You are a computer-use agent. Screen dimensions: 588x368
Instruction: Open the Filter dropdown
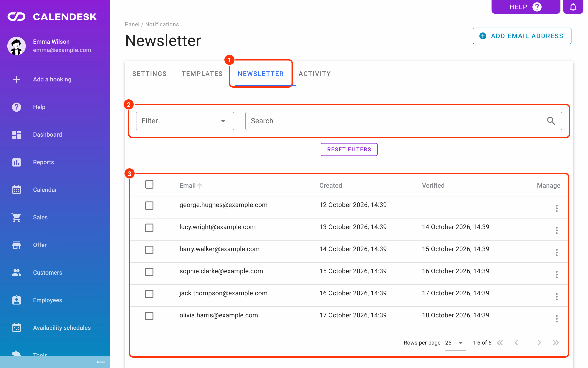coord(185,121)
